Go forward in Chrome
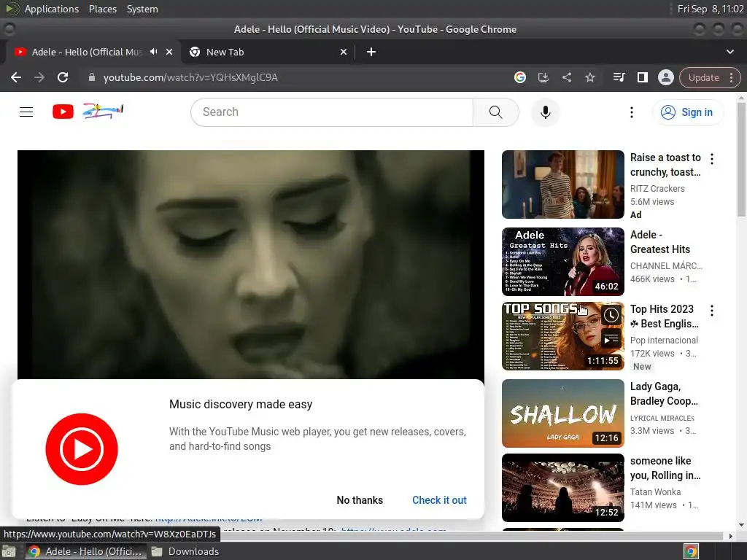Screen dimensions: 747x560 (39, 77)
